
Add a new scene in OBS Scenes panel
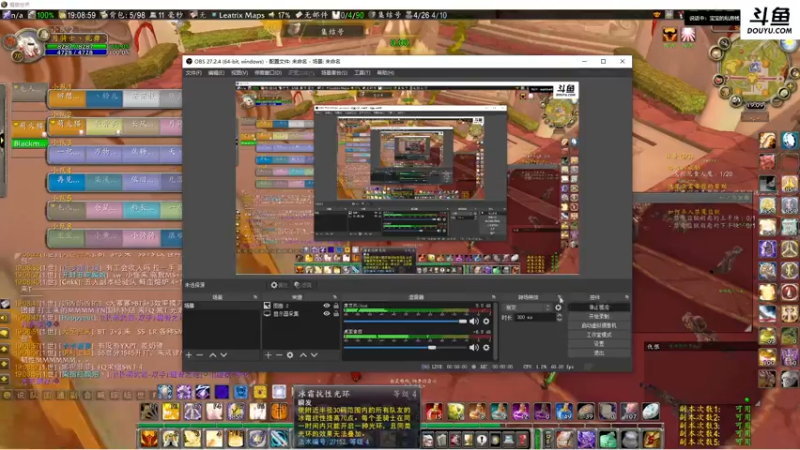(189, 355)
